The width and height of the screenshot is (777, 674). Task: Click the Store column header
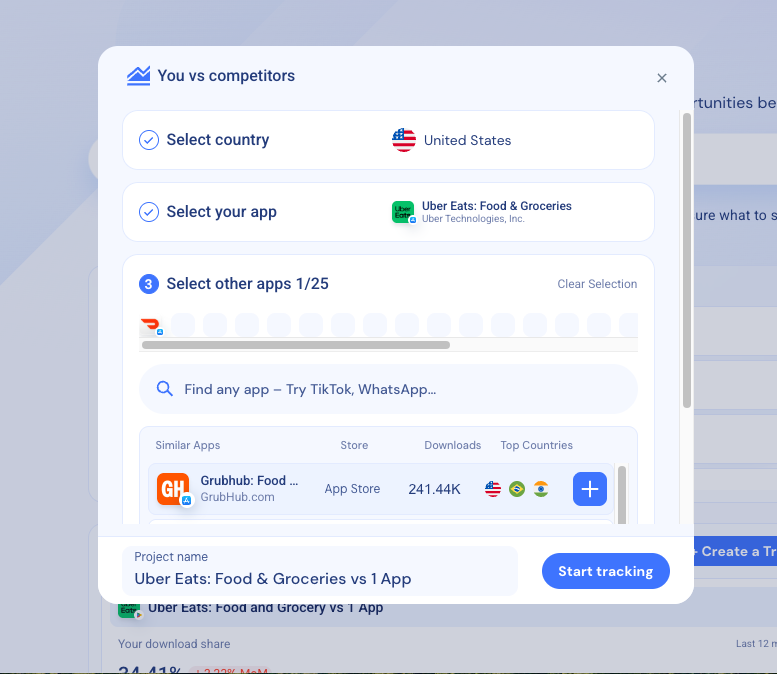(x=354, y=445)
